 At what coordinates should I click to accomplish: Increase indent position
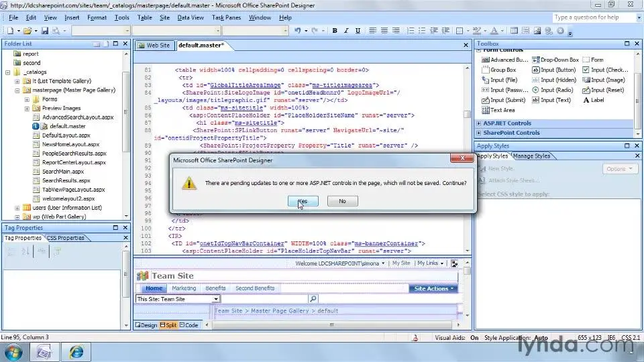(x=445, y=31)
